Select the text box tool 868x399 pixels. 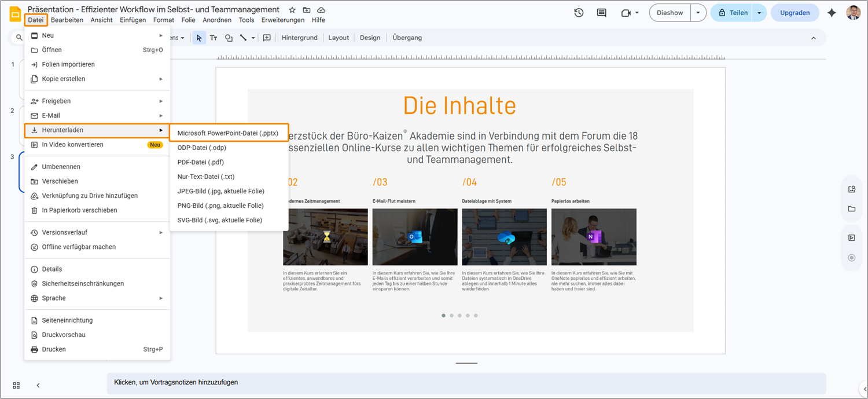coord(214,38)
